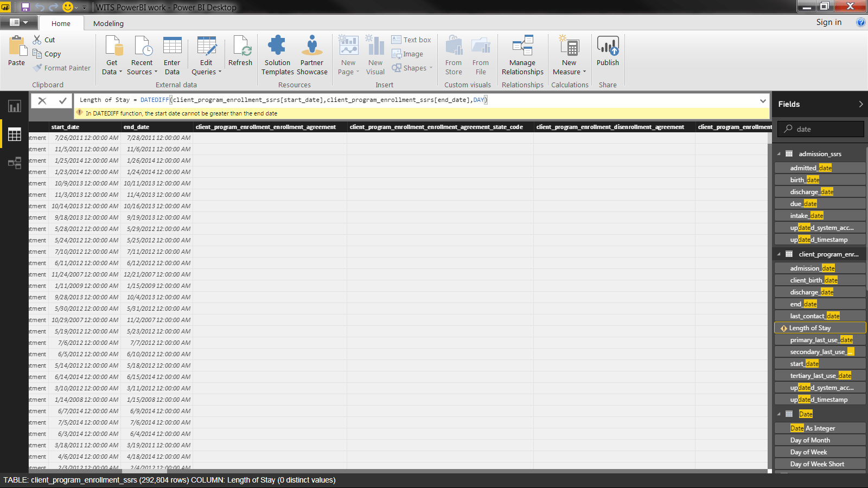Open the Partner Showcase

pos(312,55)
